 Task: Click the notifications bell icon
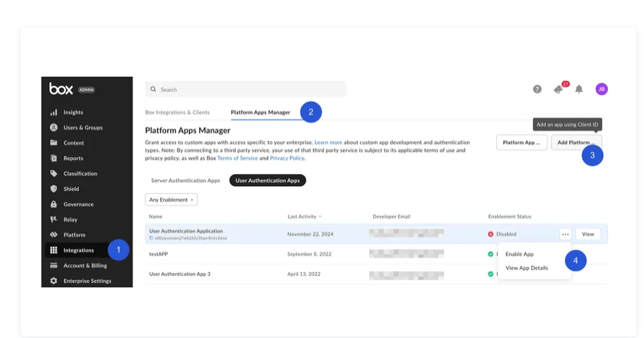pos(579,89)
